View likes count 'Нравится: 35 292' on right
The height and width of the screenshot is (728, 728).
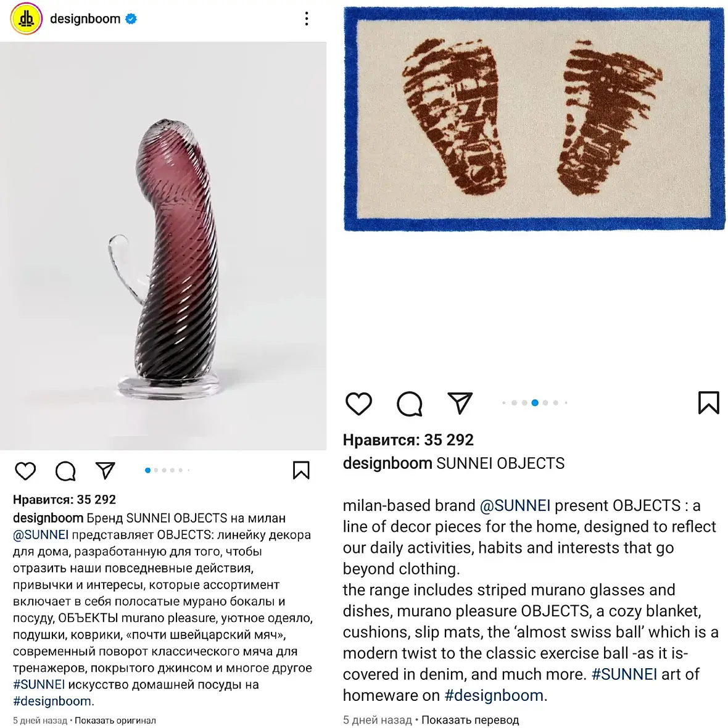(x=408, y=440)
